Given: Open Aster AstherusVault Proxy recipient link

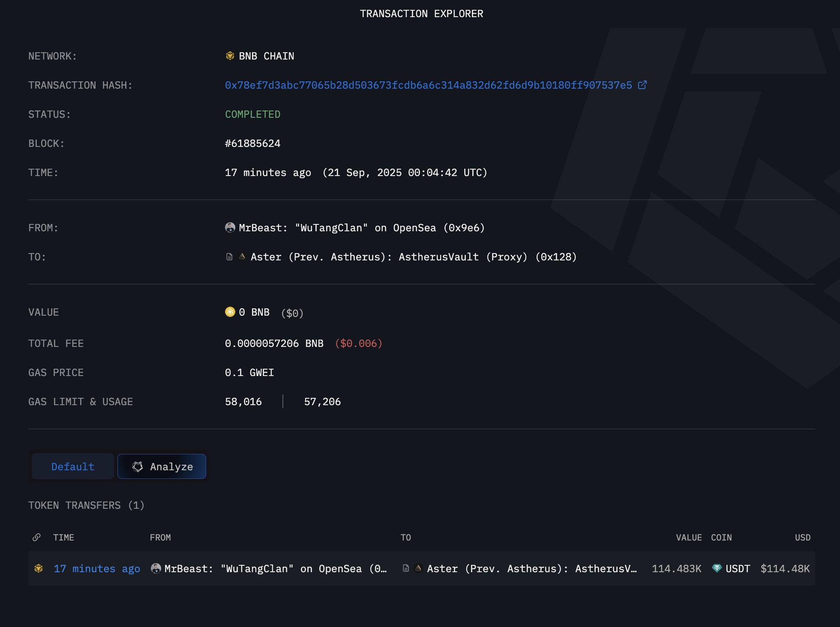Looking at the screenshot, I should pyautogui.click(x=413, y=257).
